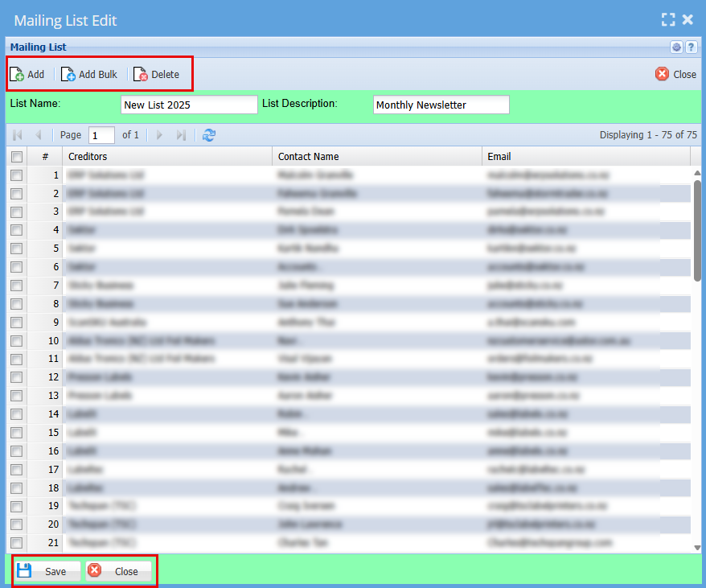The width and height of the screenshot is (706, 588).
Task: Toggle the row 17 checkbox
Action: [17, 470]
